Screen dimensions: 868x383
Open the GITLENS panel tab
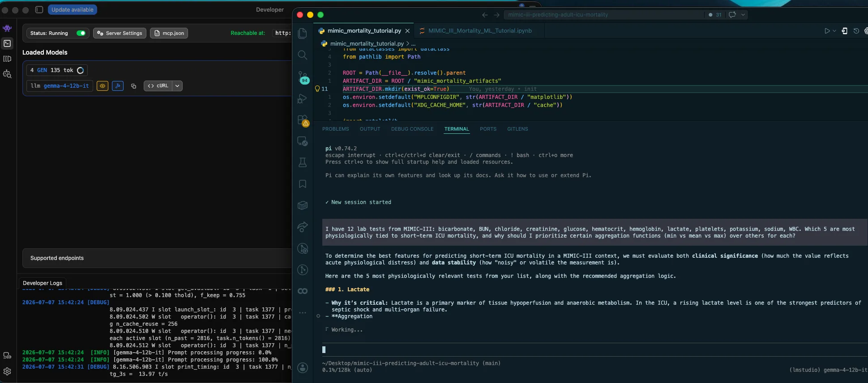point(517,129)
